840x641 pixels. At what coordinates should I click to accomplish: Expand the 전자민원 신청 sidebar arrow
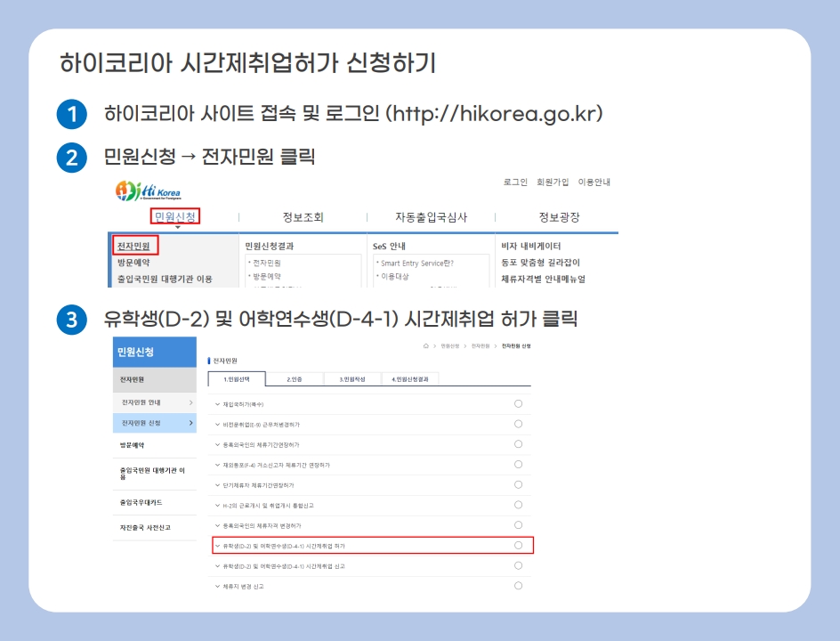(190, 423)
